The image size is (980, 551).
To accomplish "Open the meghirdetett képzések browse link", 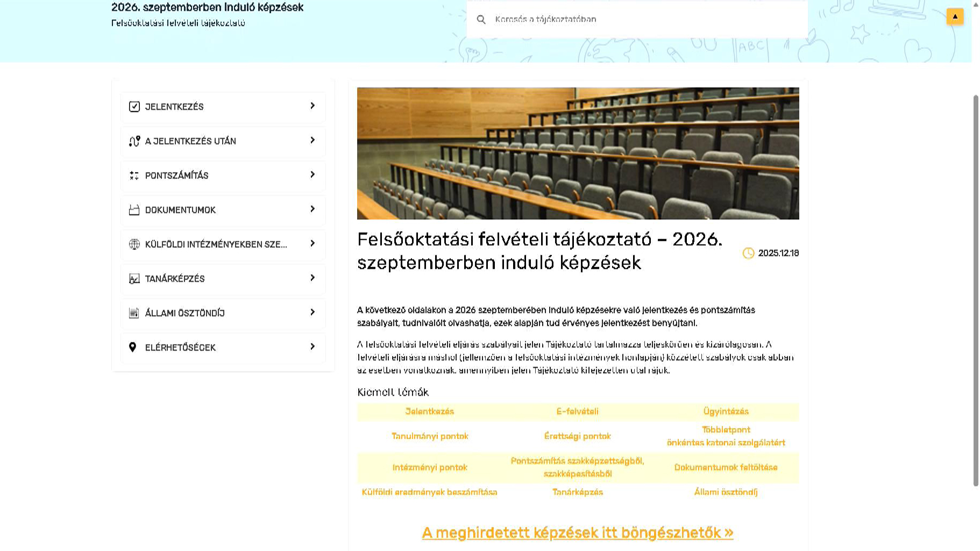I will (577, 533).
